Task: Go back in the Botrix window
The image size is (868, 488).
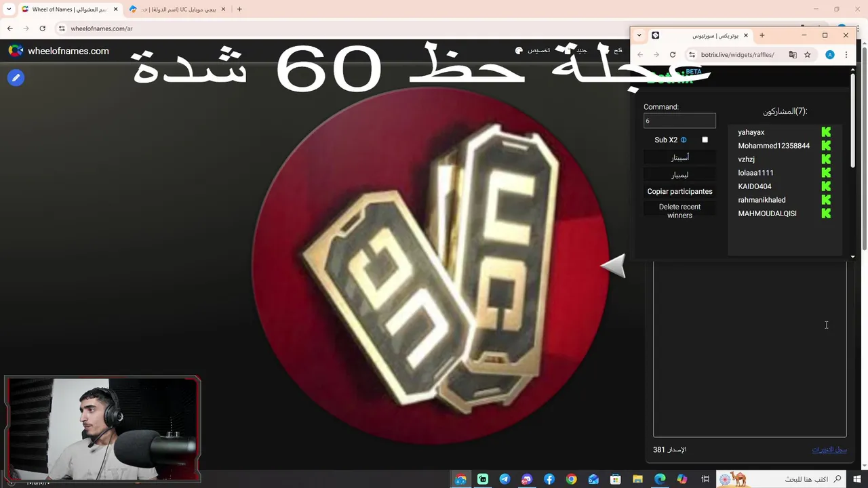Action: pos(640,55)
